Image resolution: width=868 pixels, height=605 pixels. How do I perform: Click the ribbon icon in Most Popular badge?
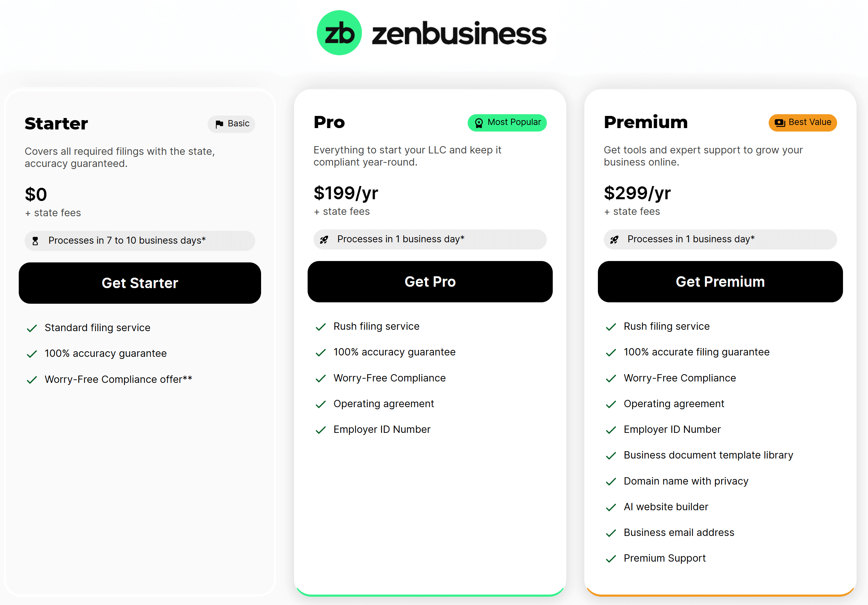(478, 123)
